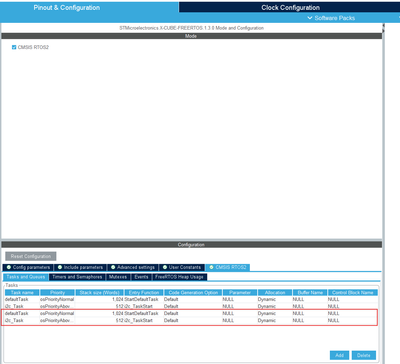Sort by Task name column header
This screenshot has height=364, width=400.
[x=22, y=293]
